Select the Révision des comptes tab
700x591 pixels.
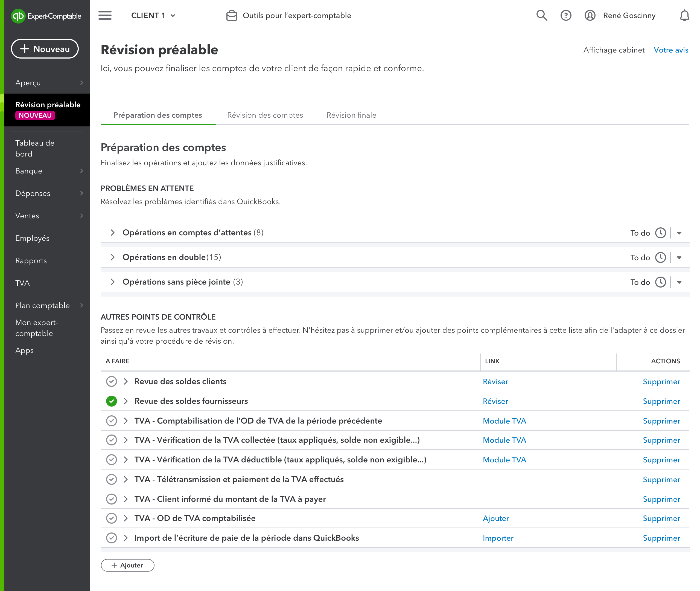[265, 115]
